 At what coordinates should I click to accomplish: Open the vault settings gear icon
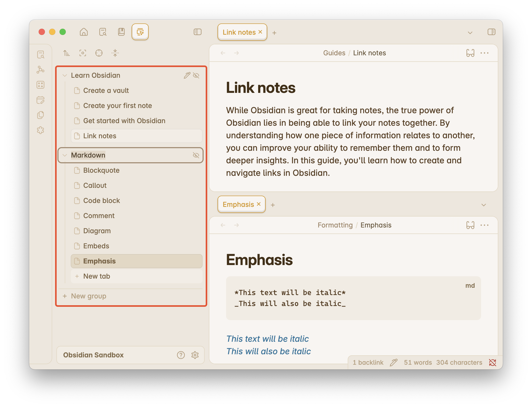pyautogui.click(x=195, y=355)
